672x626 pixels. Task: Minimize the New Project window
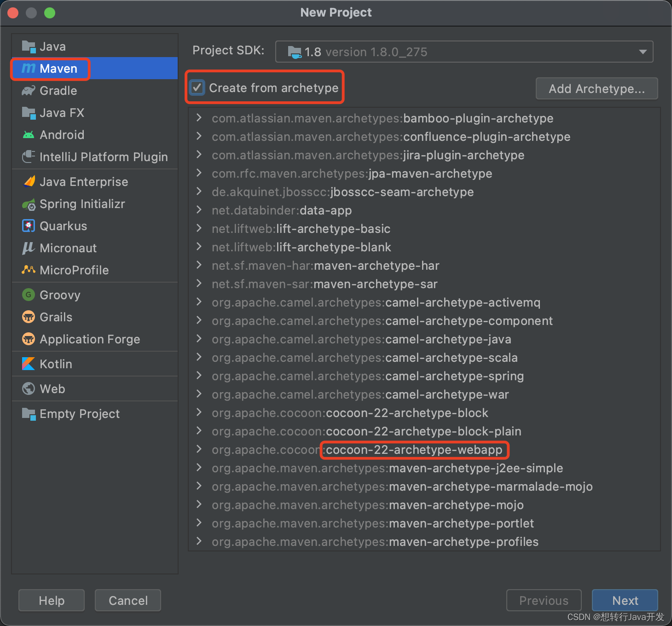tap(31, 13)
